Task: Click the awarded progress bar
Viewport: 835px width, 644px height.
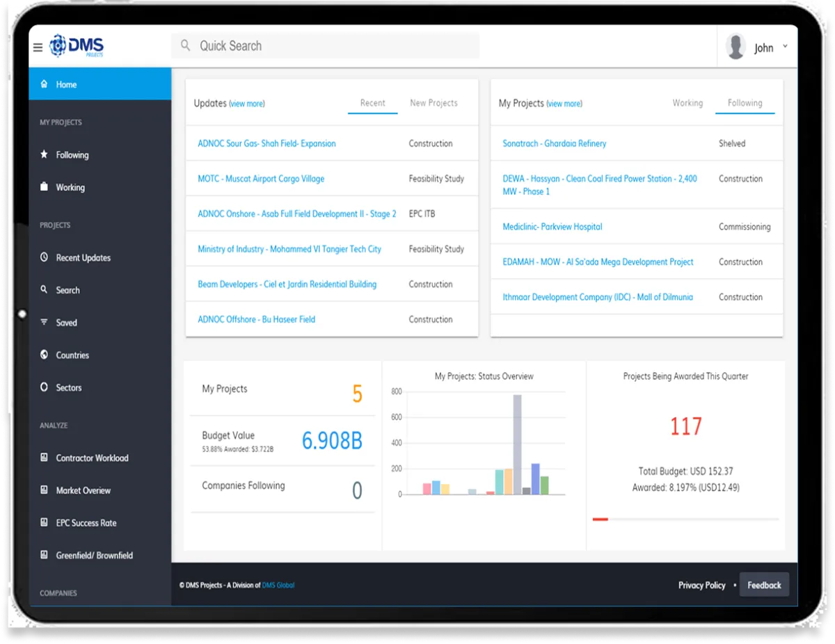Action: (685, 520)
